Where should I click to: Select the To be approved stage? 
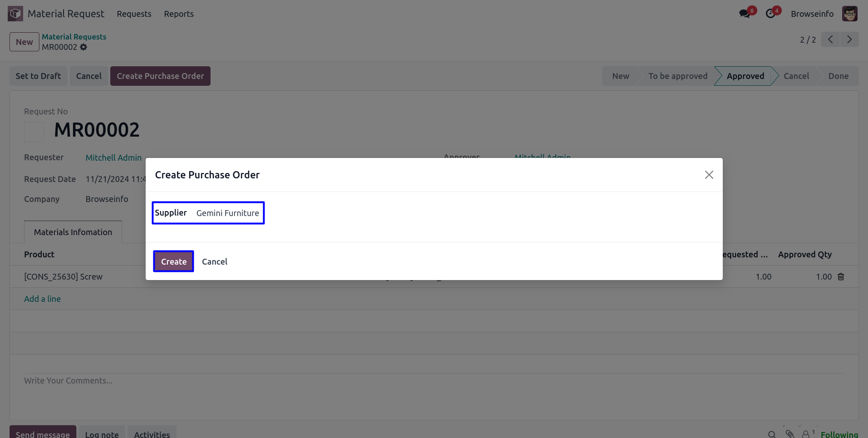tap(677, 76)
